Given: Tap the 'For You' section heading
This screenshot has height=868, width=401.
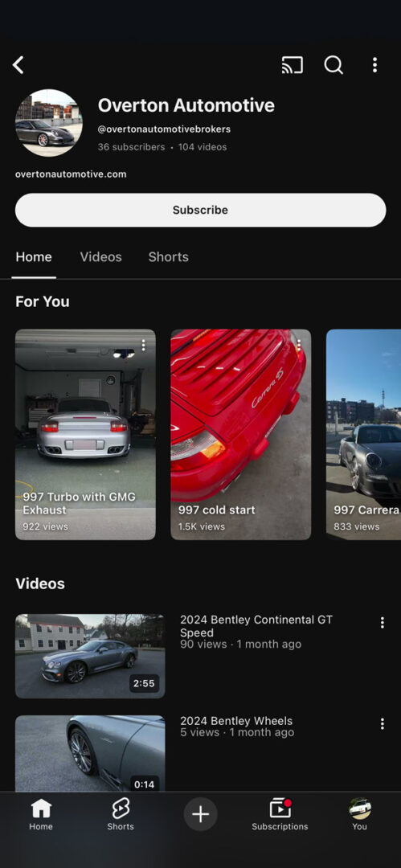Looking at the screenshot, I should (x=43, y=301).
